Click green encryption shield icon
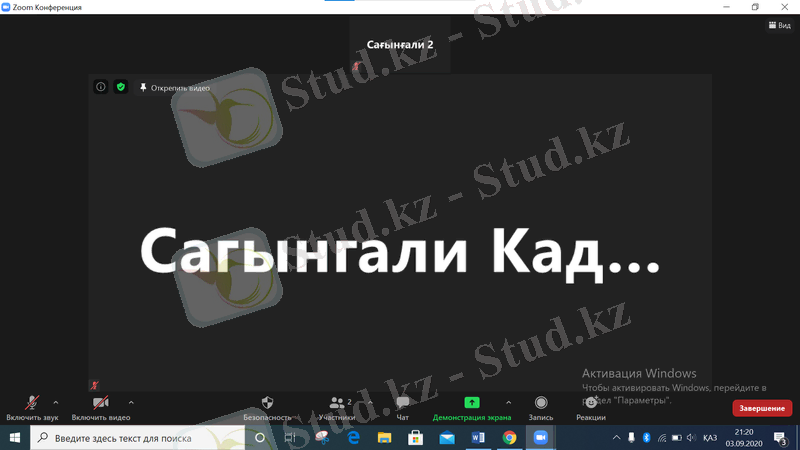Screen dimensions: 800x450 (121, 87)
